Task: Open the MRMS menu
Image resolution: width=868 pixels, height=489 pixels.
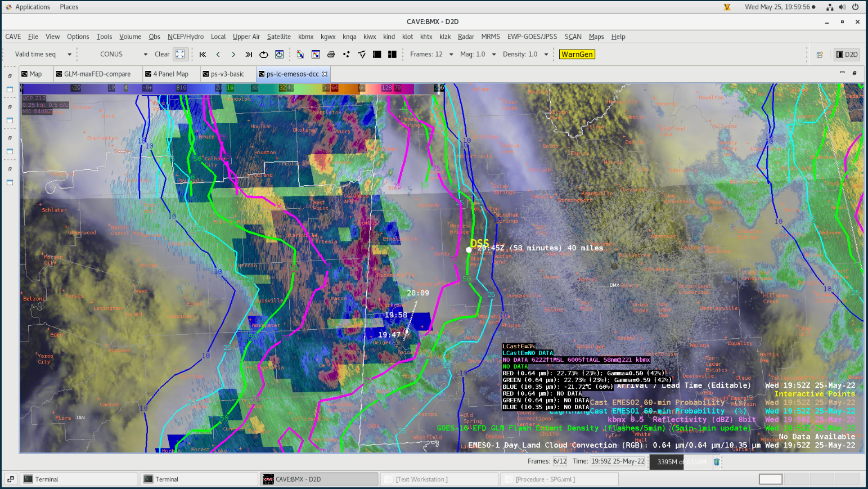Action: pos(490,37)
